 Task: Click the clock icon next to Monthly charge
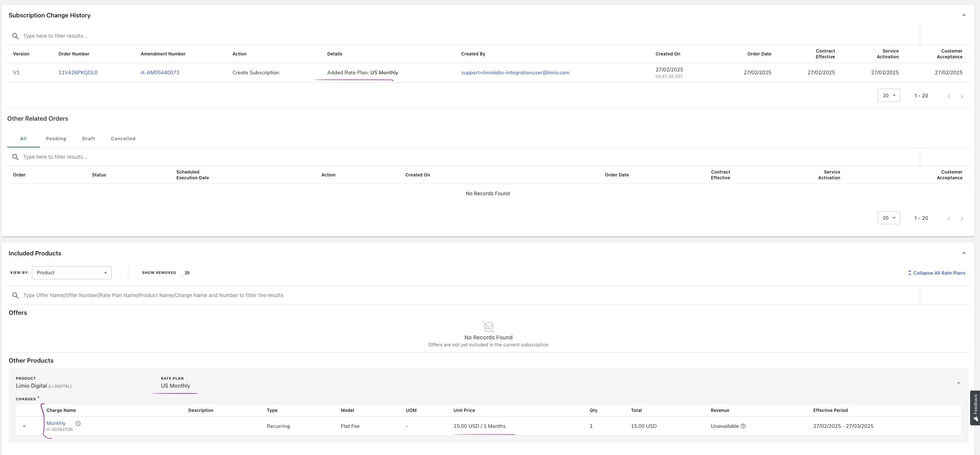78,423
